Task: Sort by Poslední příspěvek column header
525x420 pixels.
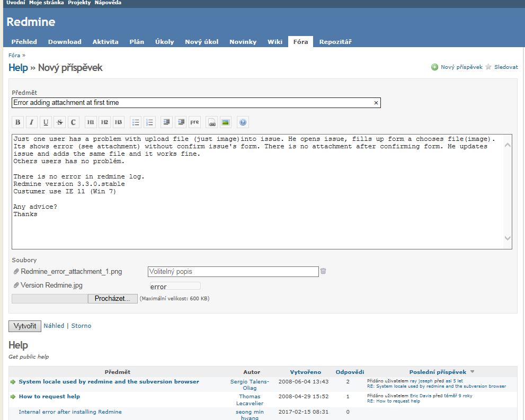Action: point(438,372)
